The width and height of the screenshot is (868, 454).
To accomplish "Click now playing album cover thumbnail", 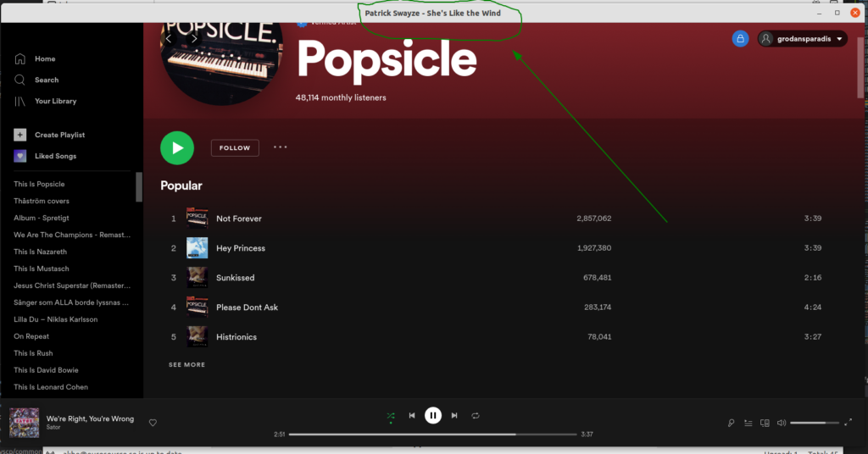I will pos(25,423).
